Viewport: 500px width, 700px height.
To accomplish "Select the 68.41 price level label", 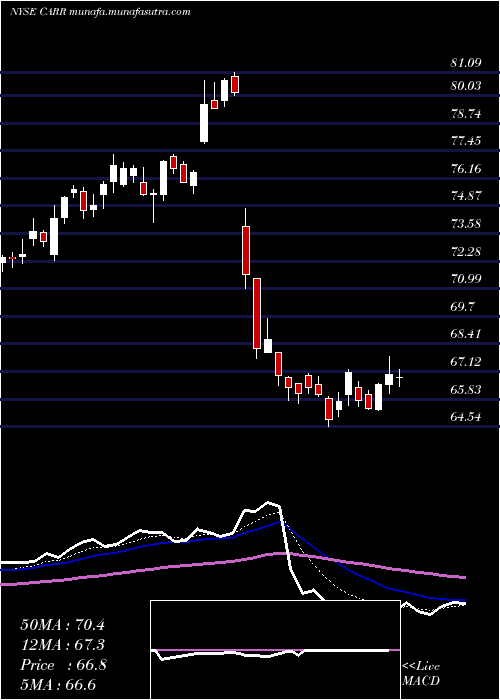I will click(466, 334).
